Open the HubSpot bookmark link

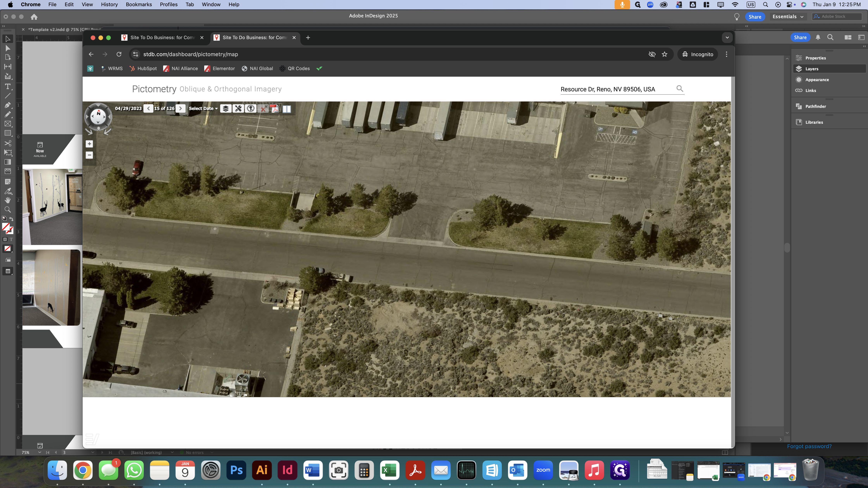143,68
